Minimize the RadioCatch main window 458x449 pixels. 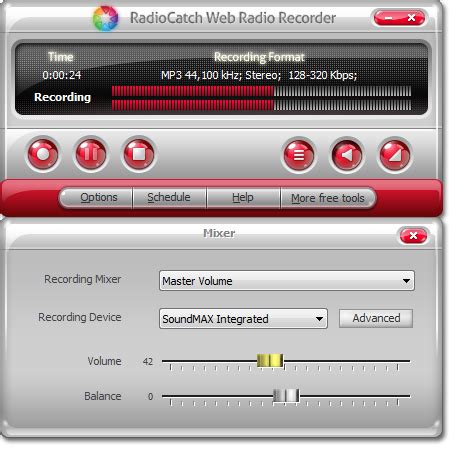(388, 18)
